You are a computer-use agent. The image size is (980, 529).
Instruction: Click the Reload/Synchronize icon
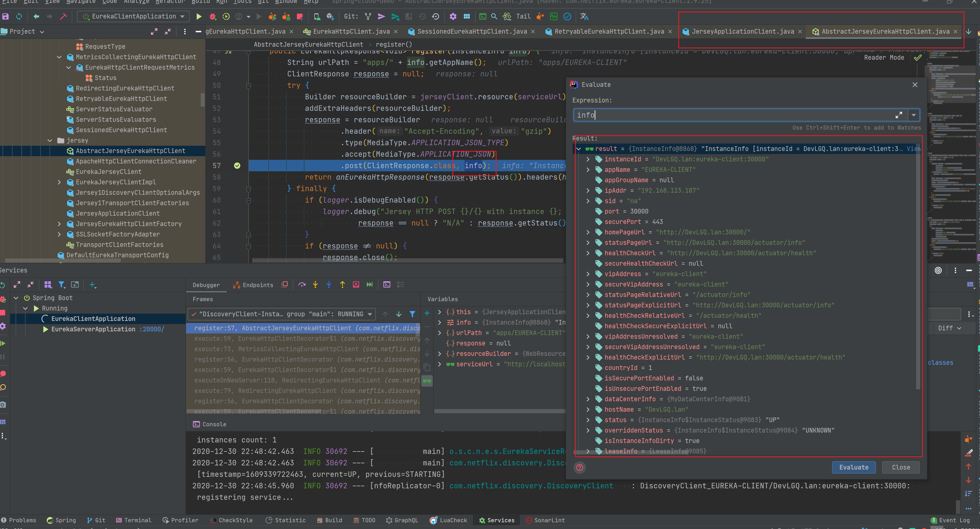coord(19,16)
